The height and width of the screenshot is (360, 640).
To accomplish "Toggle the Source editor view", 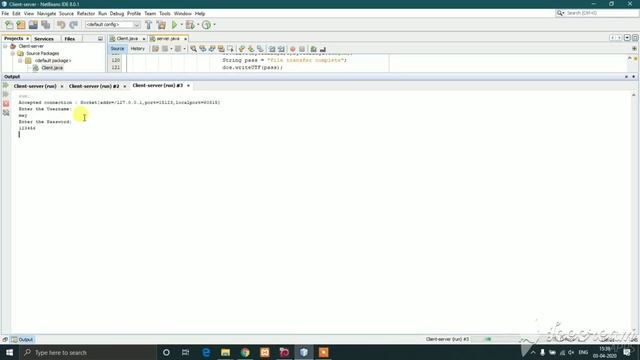I will pos(117,49).
